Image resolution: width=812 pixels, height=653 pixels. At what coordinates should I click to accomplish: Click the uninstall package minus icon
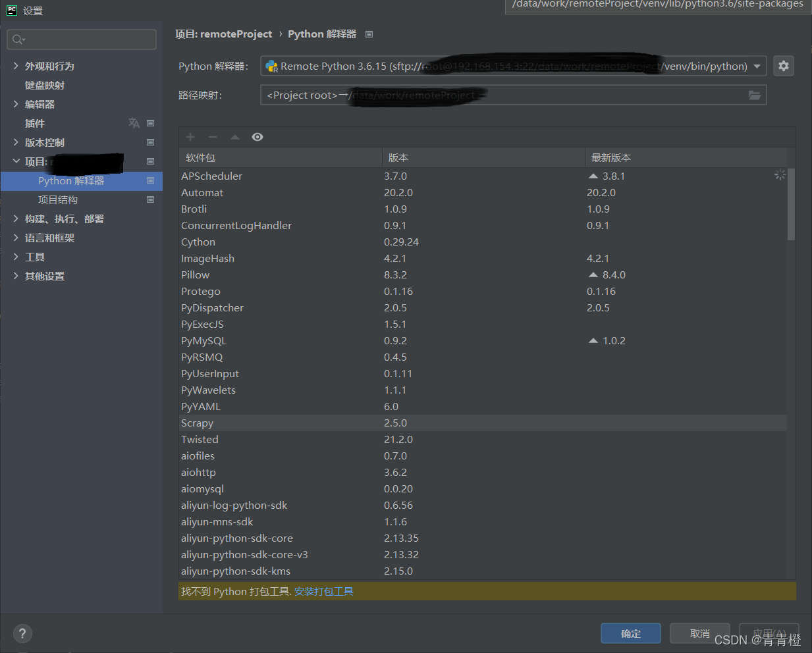click(x=213, y=137)
